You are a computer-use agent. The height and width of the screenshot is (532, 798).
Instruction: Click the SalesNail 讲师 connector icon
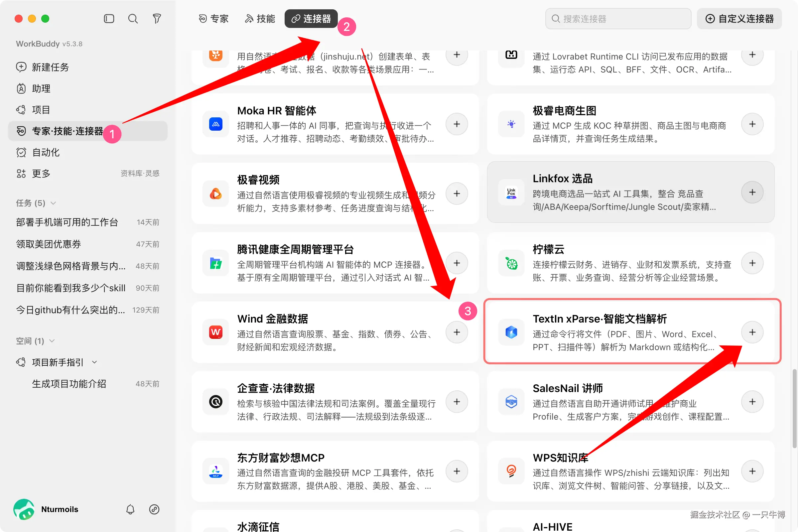[x=511, y=402]
